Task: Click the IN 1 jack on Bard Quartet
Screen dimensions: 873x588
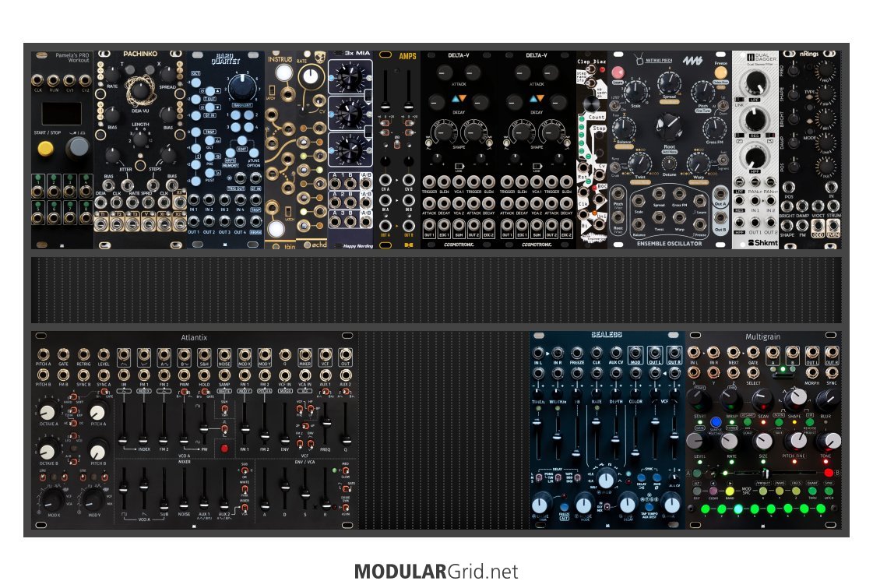Action: (194, 200)
